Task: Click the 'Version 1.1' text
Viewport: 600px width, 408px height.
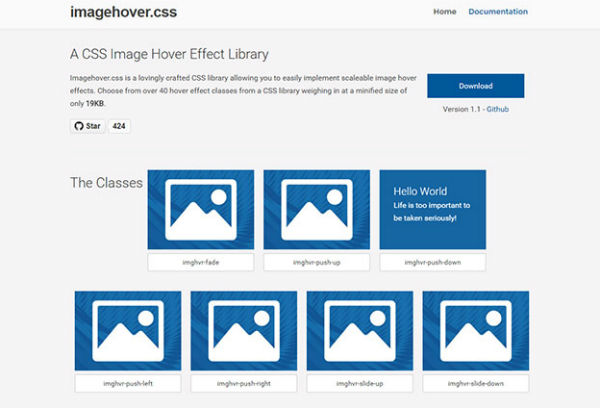Action: 461,109
